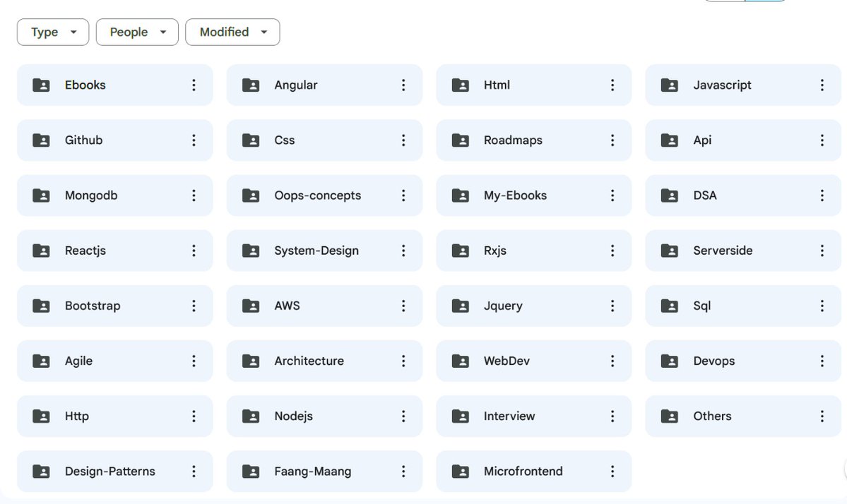Open more actions for Mongodb folder
Image resolution: width=847 pixels, height=504 pixels.
tap(194, 196)
